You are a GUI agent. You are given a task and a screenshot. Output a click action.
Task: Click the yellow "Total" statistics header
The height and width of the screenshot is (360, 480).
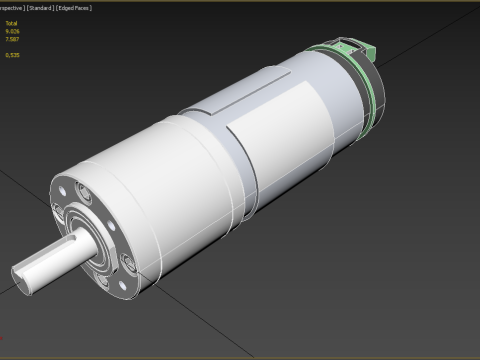coord(11,23)
